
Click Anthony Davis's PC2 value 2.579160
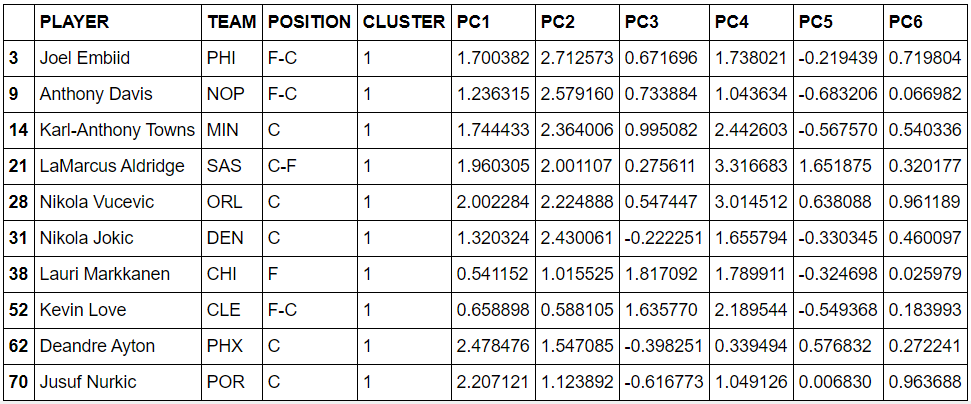click(577, 94)
